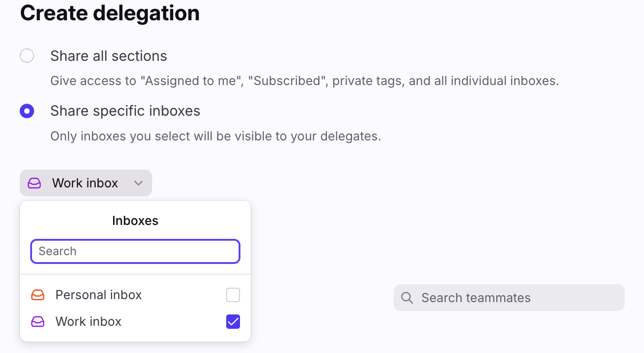Screen dimensions: 644x353
Task: Click the inbox icon in the dropdown button
Action: [34, 183]
